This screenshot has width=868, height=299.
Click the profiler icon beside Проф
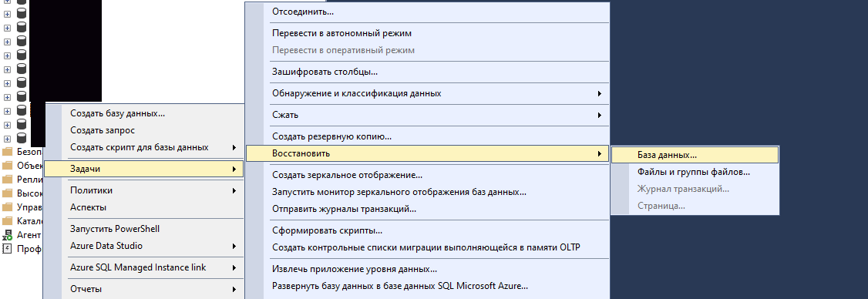(7, 249)
